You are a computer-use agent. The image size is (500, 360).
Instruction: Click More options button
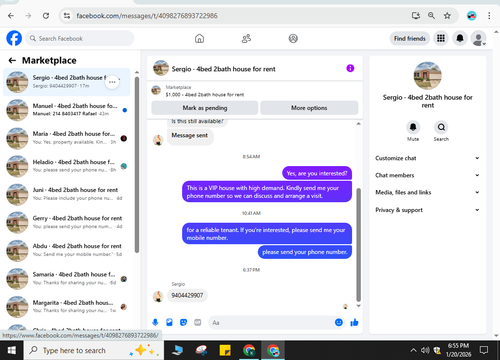[x=309, y=108]
